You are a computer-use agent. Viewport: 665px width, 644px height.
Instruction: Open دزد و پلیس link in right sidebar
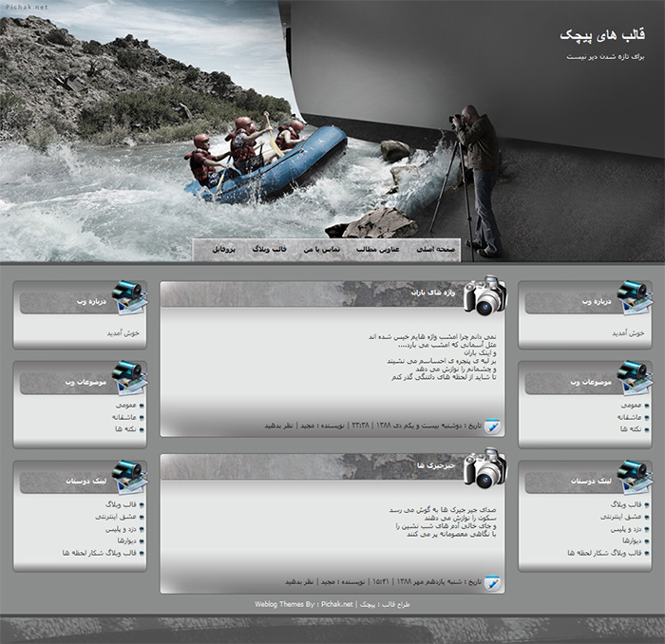(x=626, y=529)
